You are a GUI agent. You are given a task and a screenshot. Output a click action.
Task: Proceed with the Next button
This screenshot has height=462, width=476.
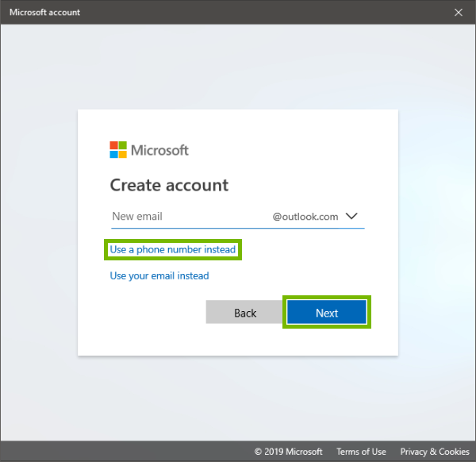(327, 312)
